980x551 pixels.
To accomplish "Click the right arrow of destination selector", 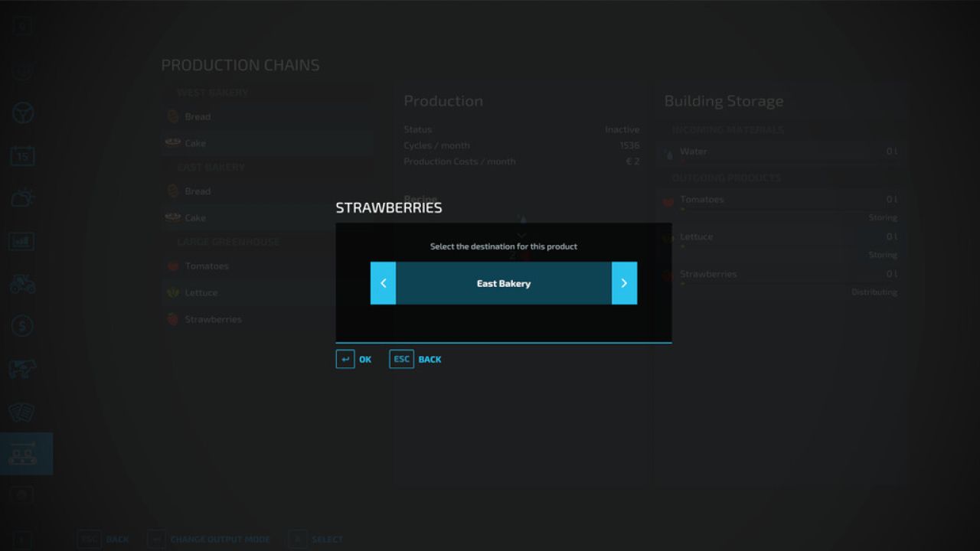I will click(624, 283).
